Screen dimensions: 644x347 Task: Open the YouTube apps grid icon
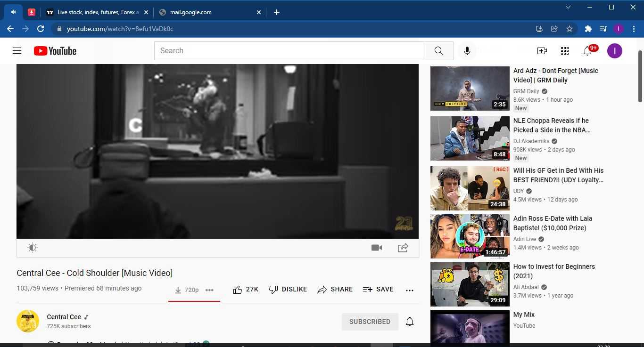click(x=565, y=51)
